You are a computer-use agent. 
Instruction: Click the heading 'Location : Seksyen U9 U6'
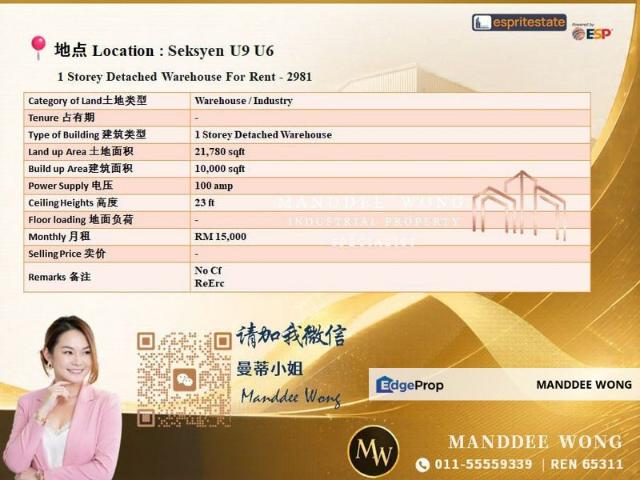coord(183,51)
